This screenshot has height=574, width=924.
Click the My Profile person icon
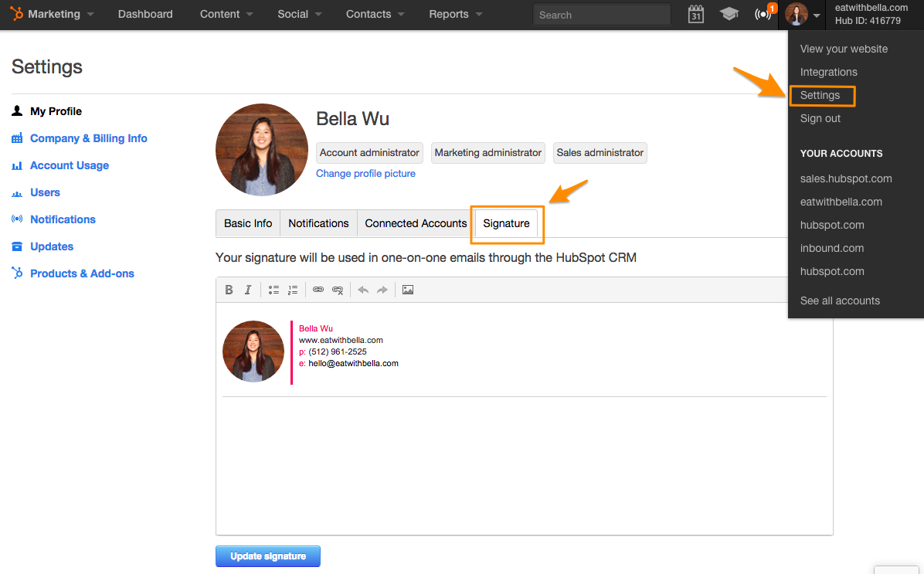coord(17,110)
